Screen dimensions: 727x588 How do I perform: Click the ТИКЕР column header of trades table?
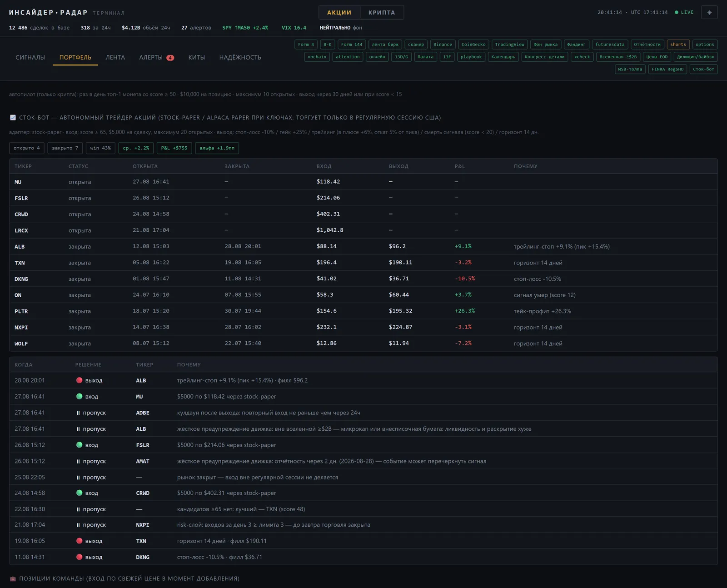click(x=23, y=166)
